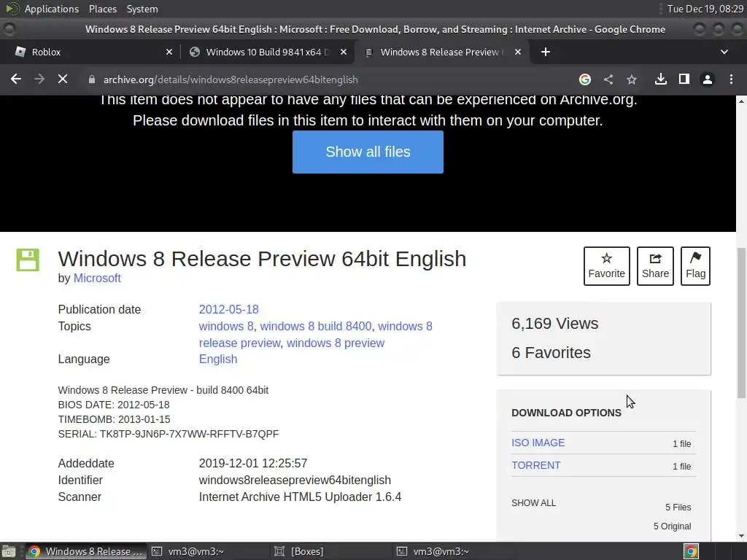Open 'release preview' topic link
The height and width of the screenshot is (560, 747).
pos(239,343)
